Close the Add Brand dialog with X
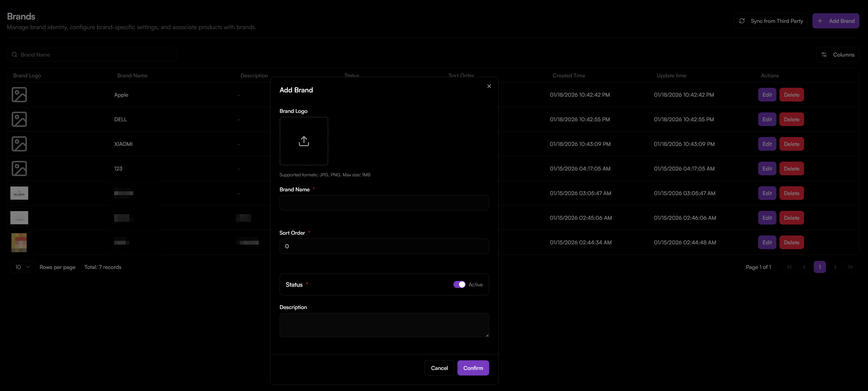Screen dimensions: 868x391 tap(489, 86)
